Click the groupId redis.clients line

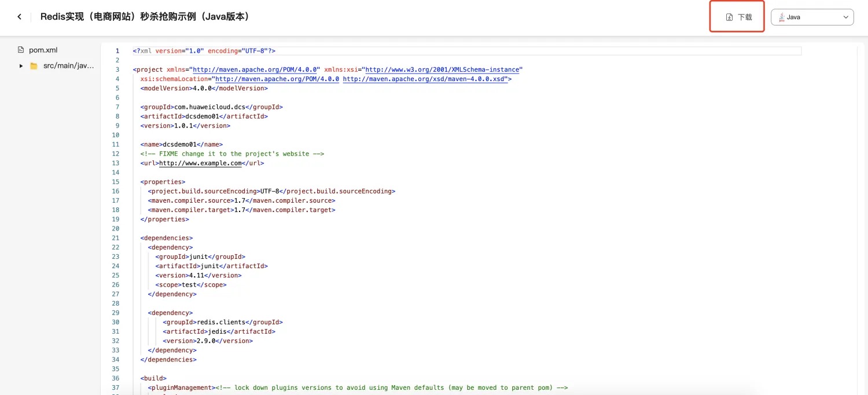223,322
